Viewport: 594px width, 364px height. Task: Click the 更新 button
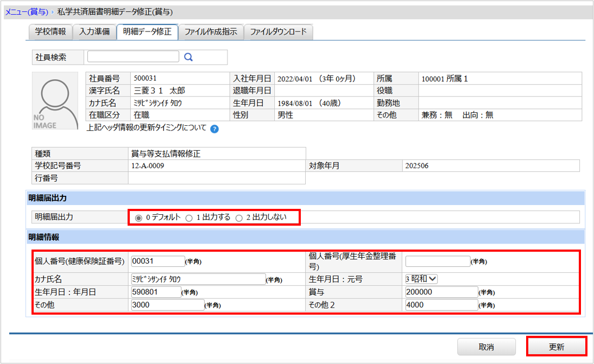557,347
